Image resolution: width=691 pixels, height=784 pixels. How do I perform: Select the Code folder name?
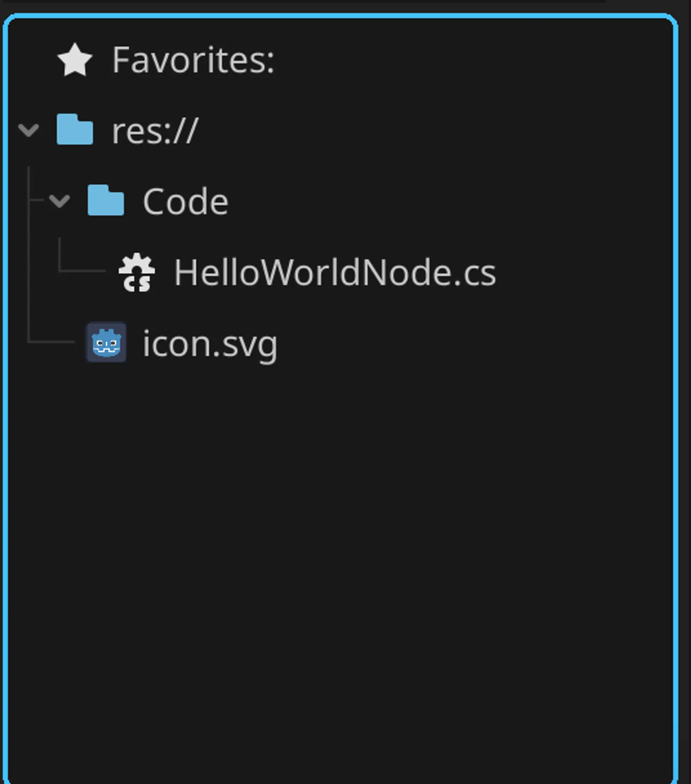point(186,201)
